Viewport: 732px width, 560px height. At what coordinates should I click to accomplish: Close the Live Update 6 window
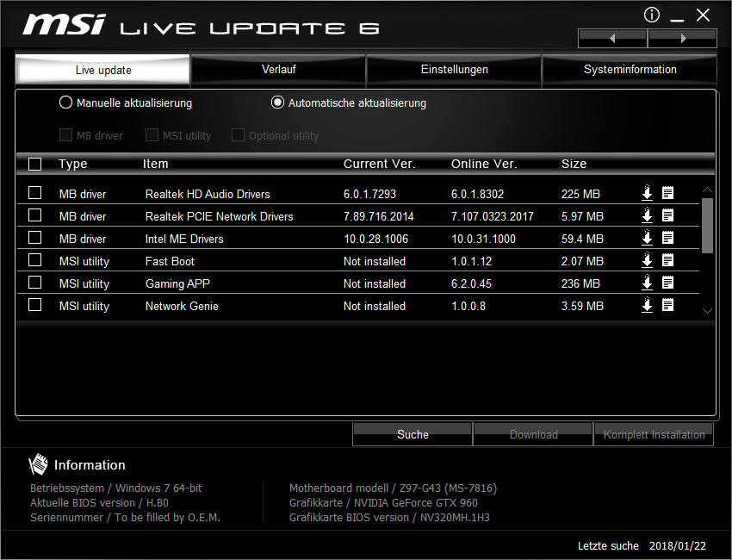tap(703, 15)
